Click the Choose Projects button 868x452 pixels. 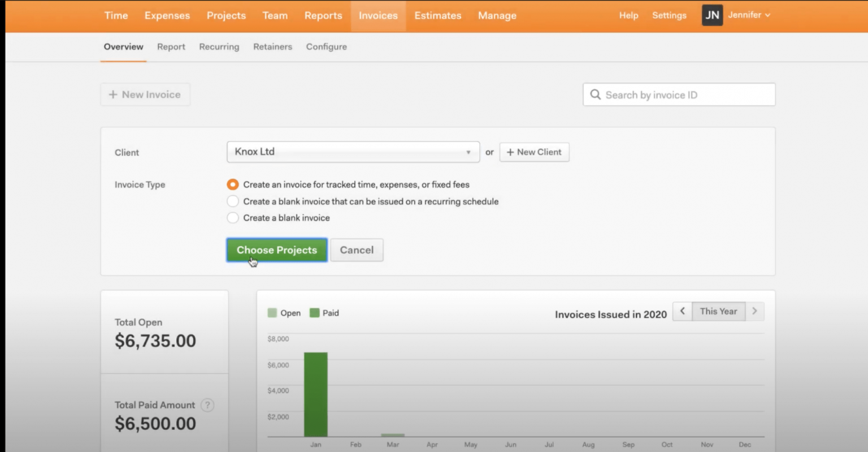click(x=276, y=249)
